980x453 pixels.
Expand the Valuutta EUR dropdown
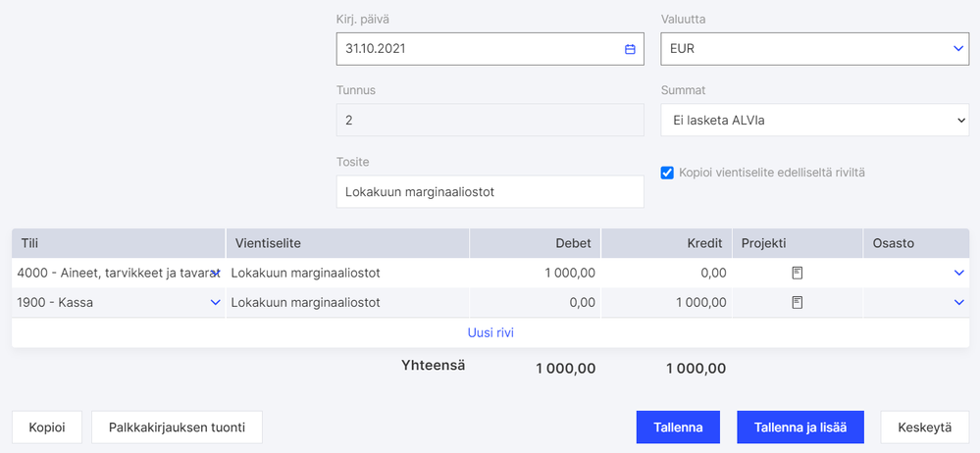pyautogui.click(x=958, y=48)
